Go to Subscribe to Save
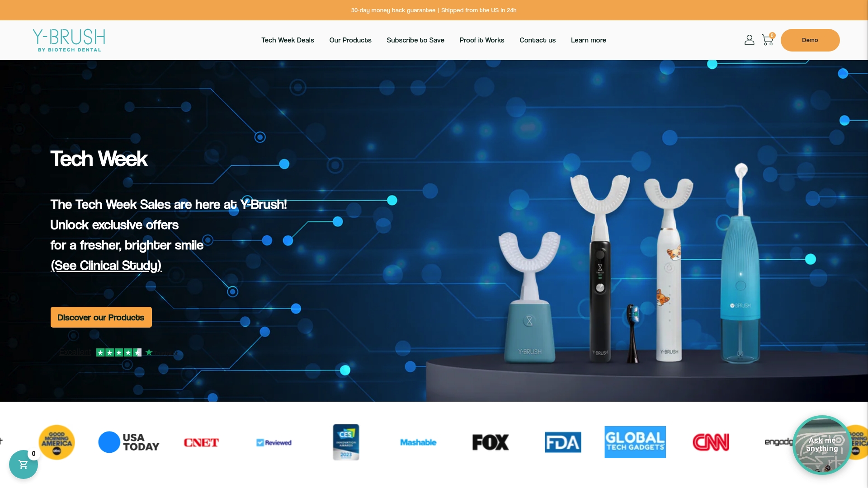 pos(415,40)
